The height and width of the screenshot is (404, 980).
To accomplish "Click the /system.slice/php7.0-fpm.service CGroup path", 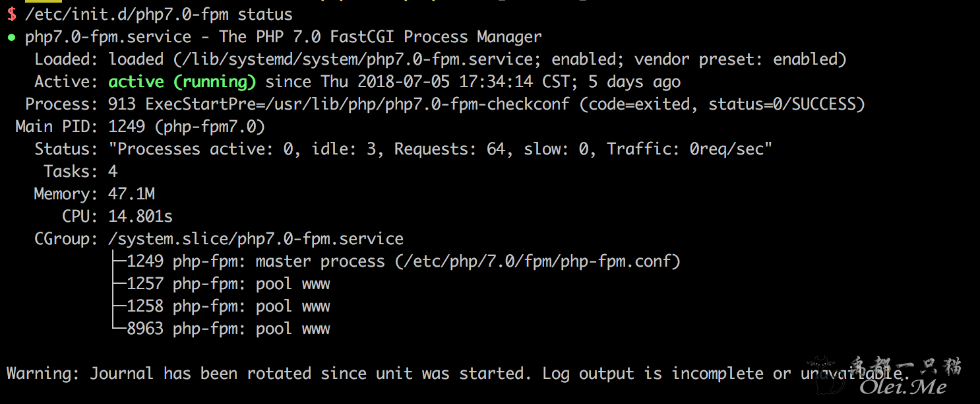I will (256, 240).
